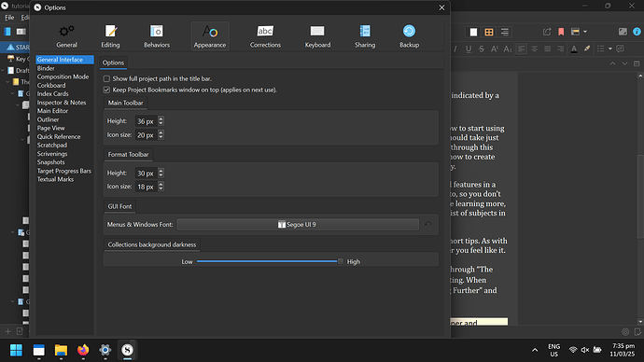644x362 pixels.
Task: Click the share/export toolbar icon
Action: (x=547, y=32)
